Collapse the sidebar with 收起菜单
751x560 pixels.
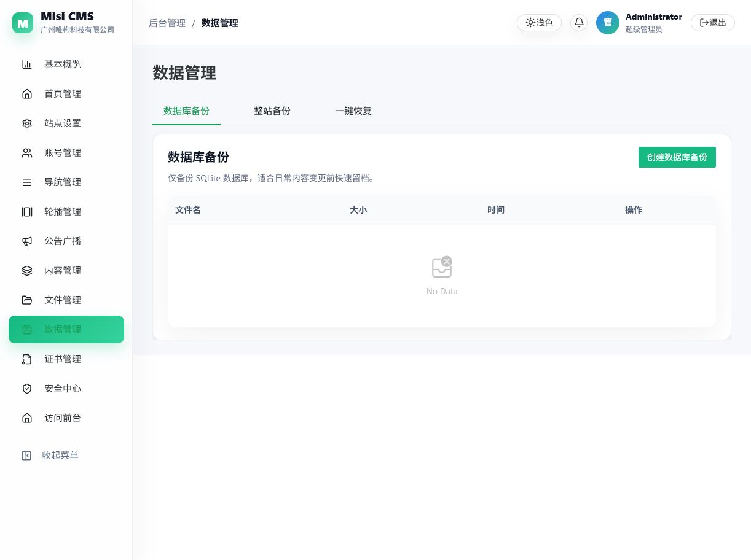[66, 456]
